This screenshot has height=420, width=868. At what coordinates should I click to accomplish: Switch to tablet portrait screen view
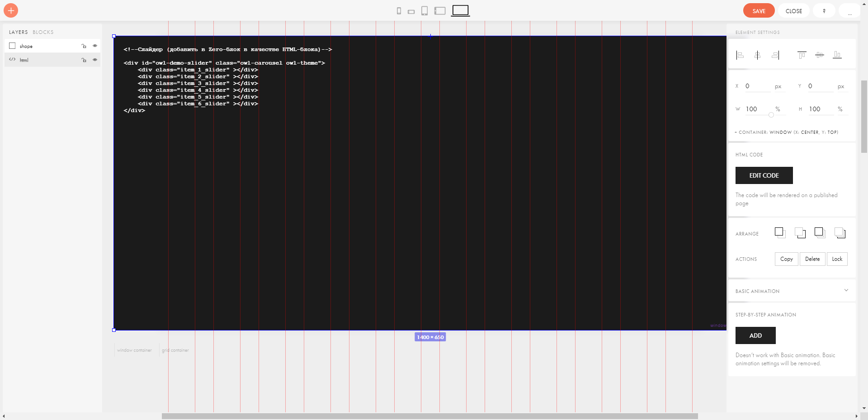coord(425,11)
